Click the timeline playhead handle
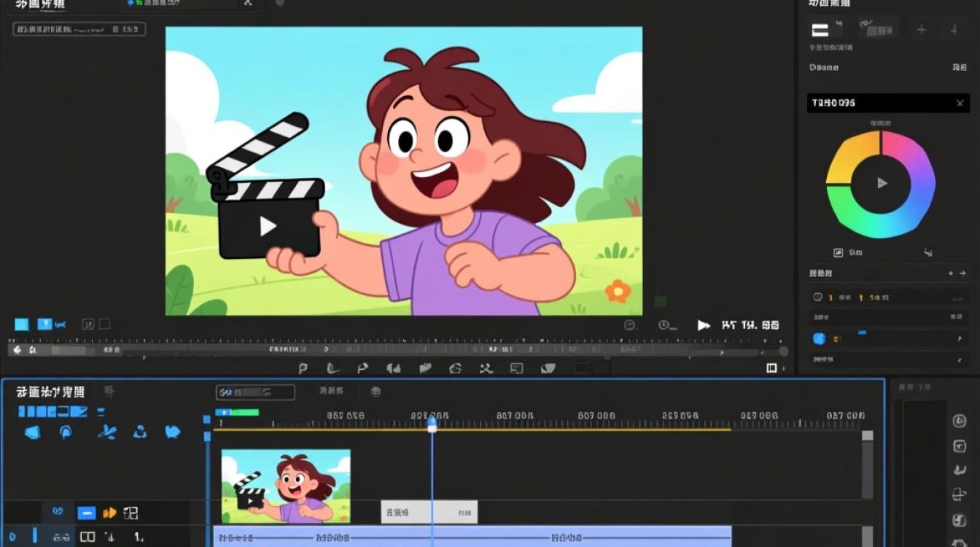The width and height of the screenshot is (980, 547). [432, 423]
